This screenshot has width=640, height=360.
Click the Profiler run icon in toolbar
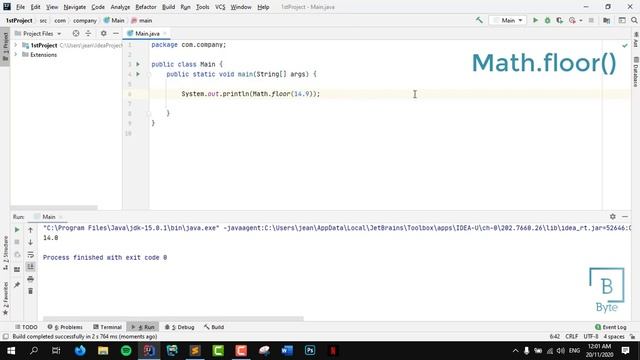(572, 20)
